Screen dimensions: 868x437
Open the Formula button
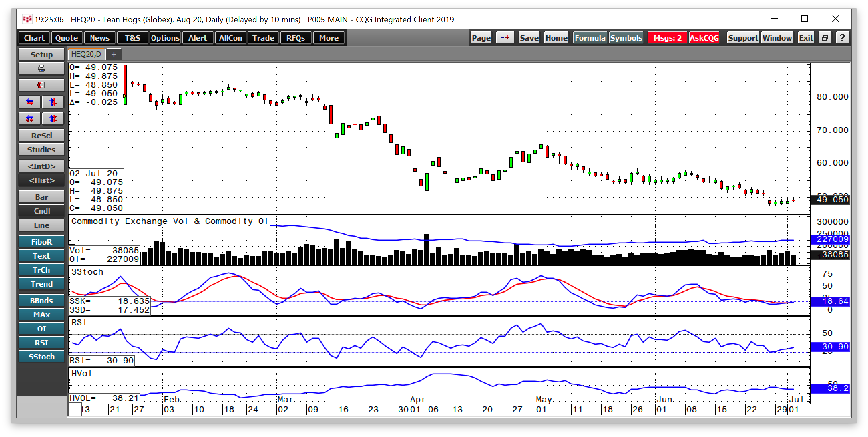click(x=590, y=38)
